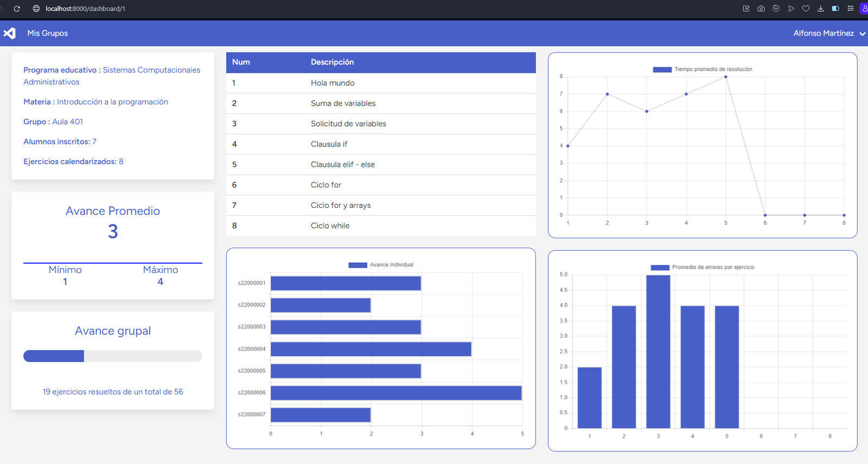Click the Avance grupal progress bar
Viewport: 868px width, 464px height.
click(x=113, y=356)
